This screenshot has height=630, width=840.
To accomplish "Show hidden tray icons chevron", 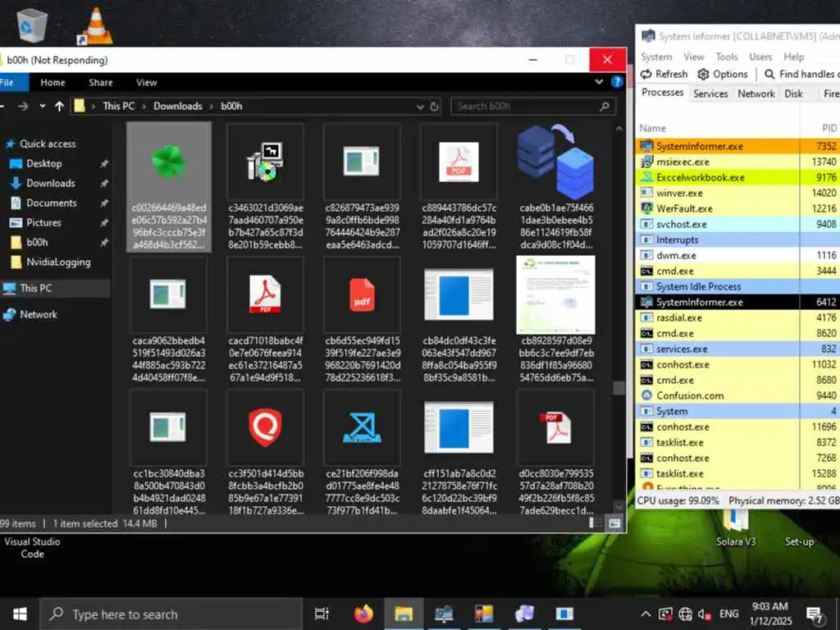I will point(646,614).
